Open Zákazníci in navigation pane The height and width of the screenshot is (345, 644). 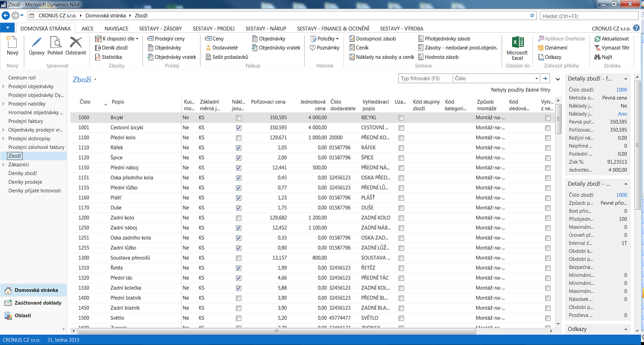coord(19,165)
